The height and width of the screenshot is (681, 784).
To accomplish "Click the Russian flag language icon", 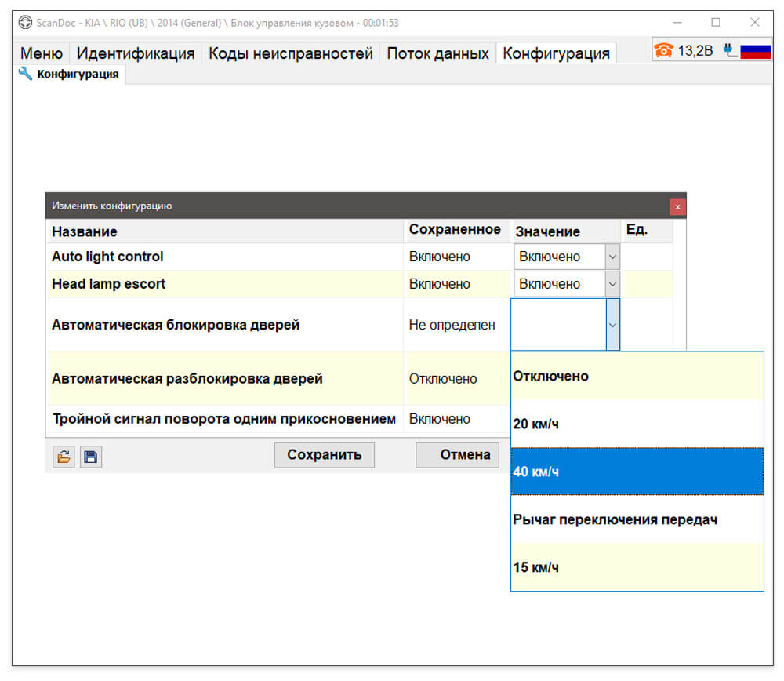I will [x=755, y=51].
